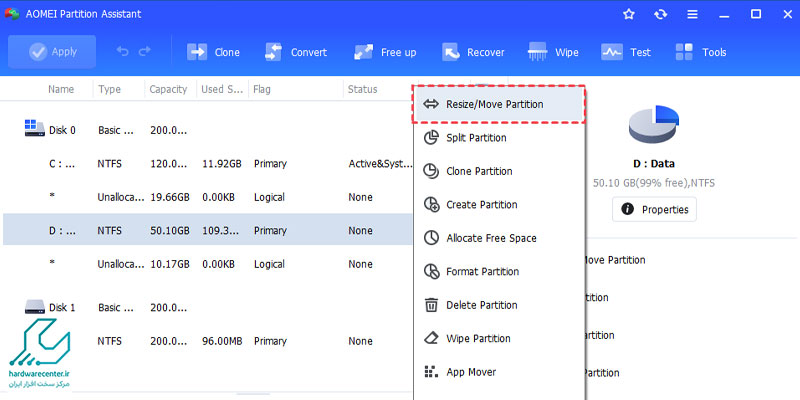
Task: Open the Tools grid icon
Action: (x=685, y=52)
